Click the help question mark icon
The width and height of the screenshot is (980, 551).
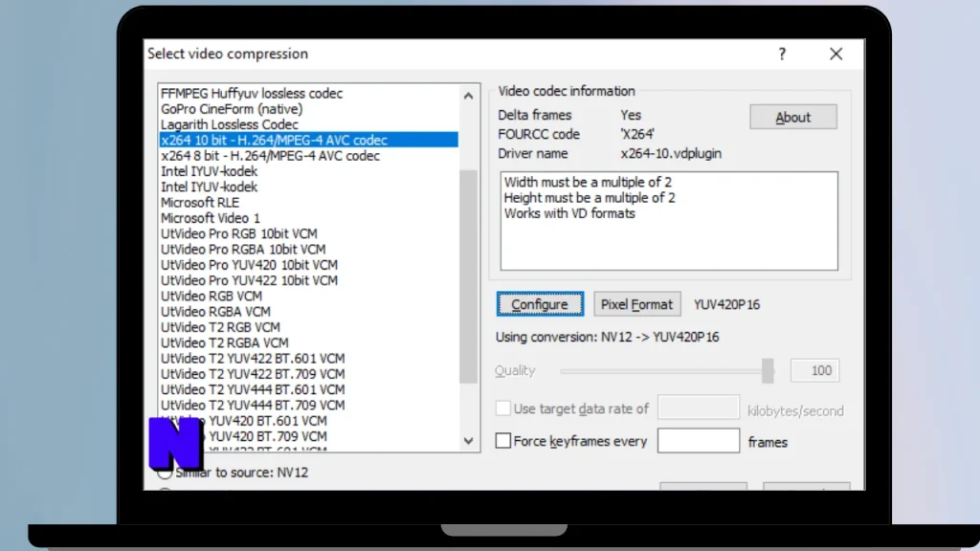[x=782, y=55]
